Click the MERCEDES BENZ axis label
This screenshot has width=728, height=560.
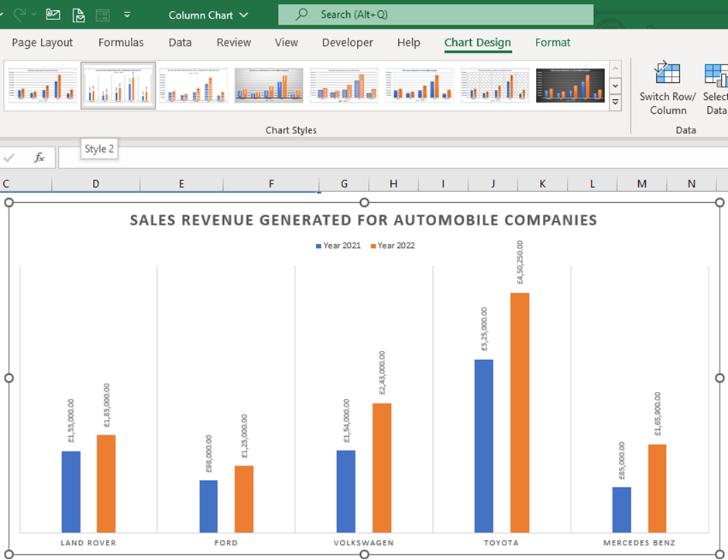click(x=639, y=543)
